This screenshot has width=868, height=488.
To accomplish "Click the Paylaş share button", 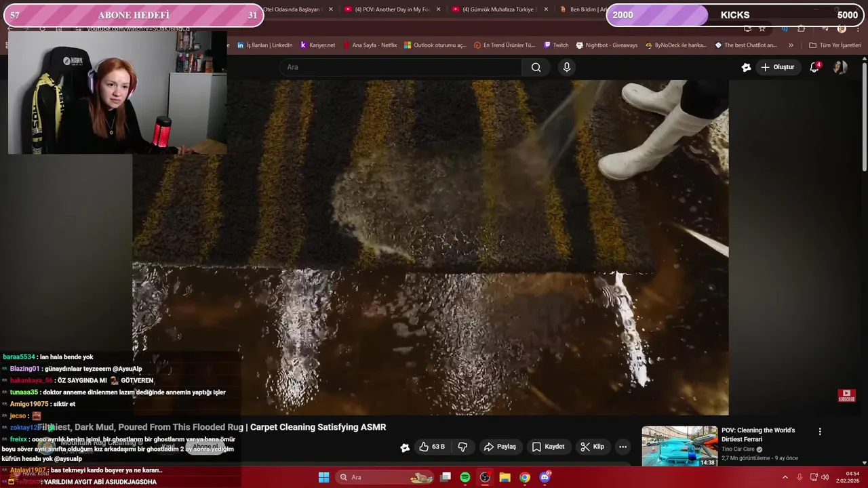I will pos(500,447).
